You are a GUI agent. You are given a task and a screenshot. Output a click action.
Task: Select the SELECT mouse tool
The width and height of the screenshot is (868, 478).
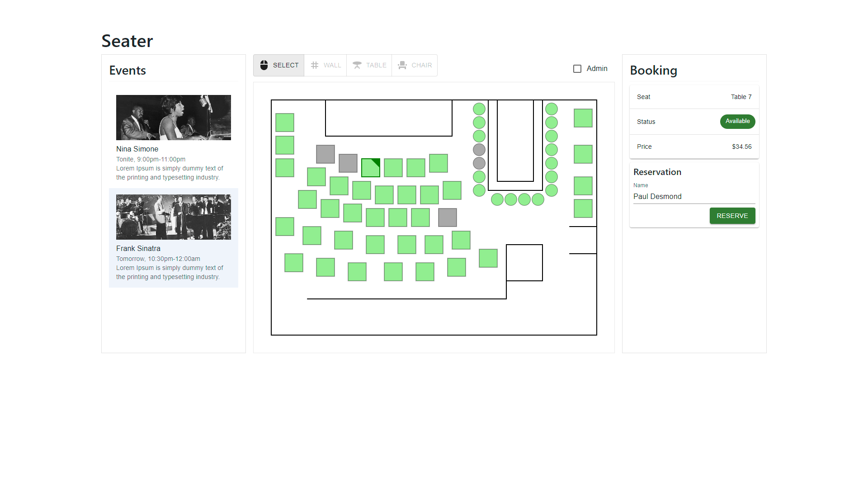pos(279,65)
